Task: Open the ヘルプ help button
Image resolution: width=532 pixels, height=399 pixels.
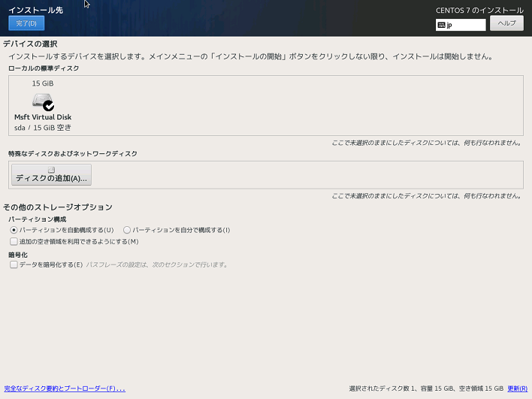Action: [506, 23]
